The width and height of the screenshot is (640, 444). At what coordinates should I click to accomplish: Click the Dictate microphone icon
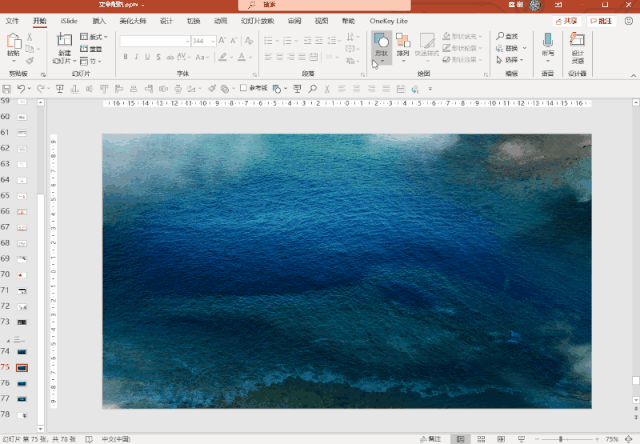548,40
